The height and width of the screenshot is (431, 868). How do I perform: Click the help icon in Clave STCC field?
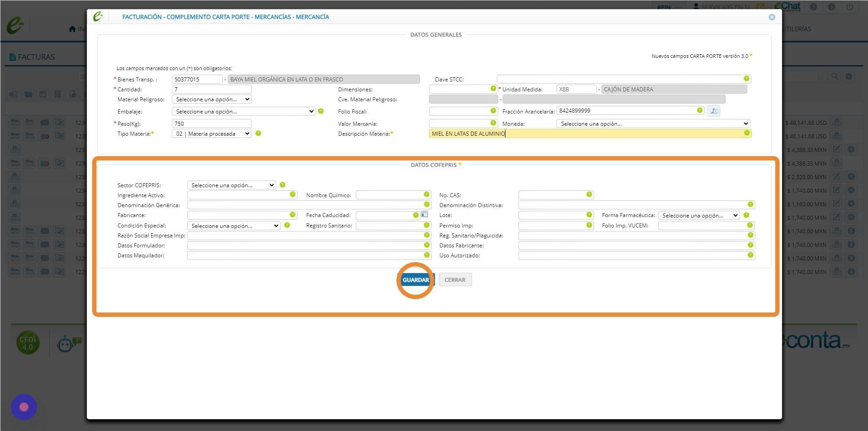tap(746, 79)
